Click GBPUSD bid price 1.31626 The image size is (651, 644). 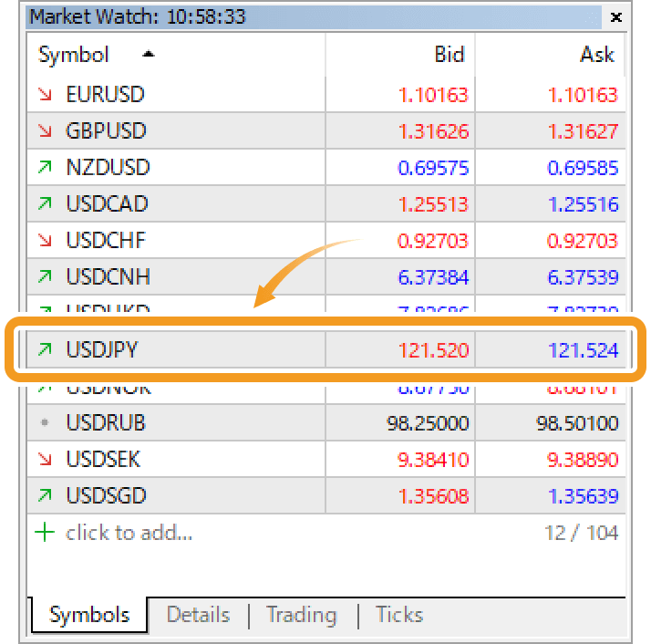click(433, 131)
